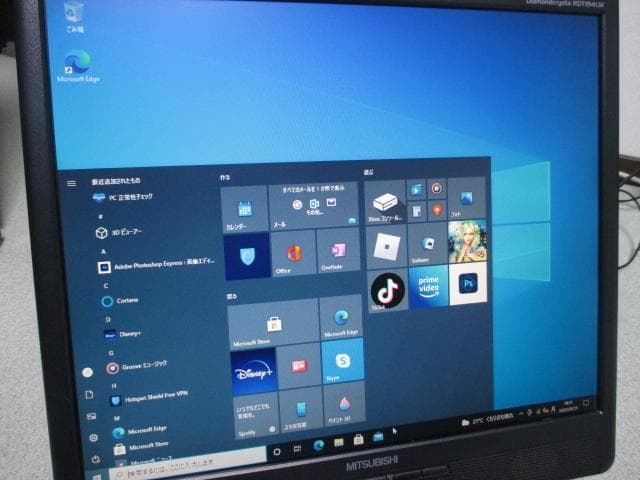Viewport: 640px width, 480px height.
Task: Open the Skype tile
Action: coord(343,361)
